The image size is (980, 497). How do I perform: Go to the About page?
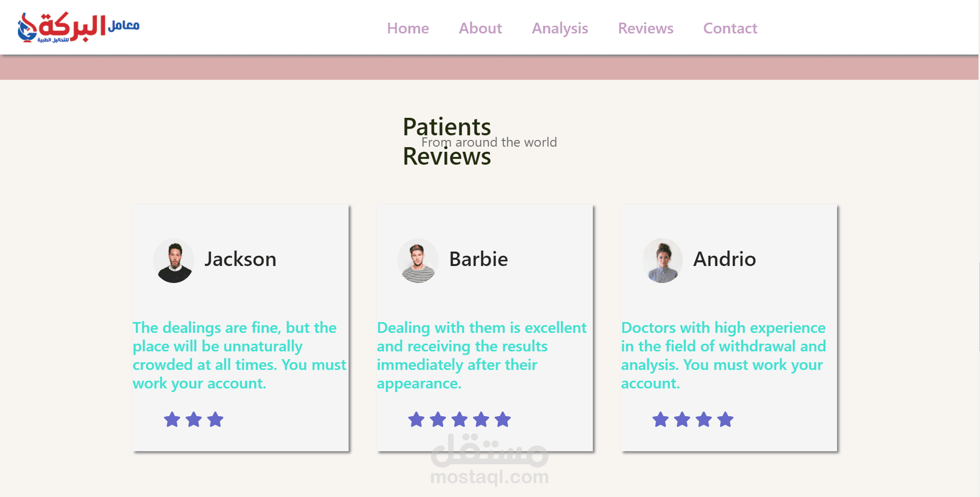pyautogui.click(x=480, y=28)
